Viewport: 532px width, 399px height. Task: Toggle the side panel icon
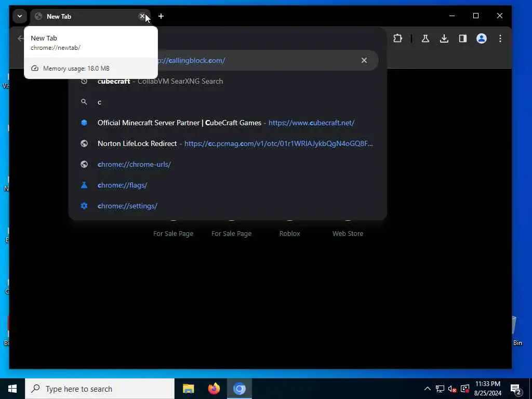coord(463,38)
